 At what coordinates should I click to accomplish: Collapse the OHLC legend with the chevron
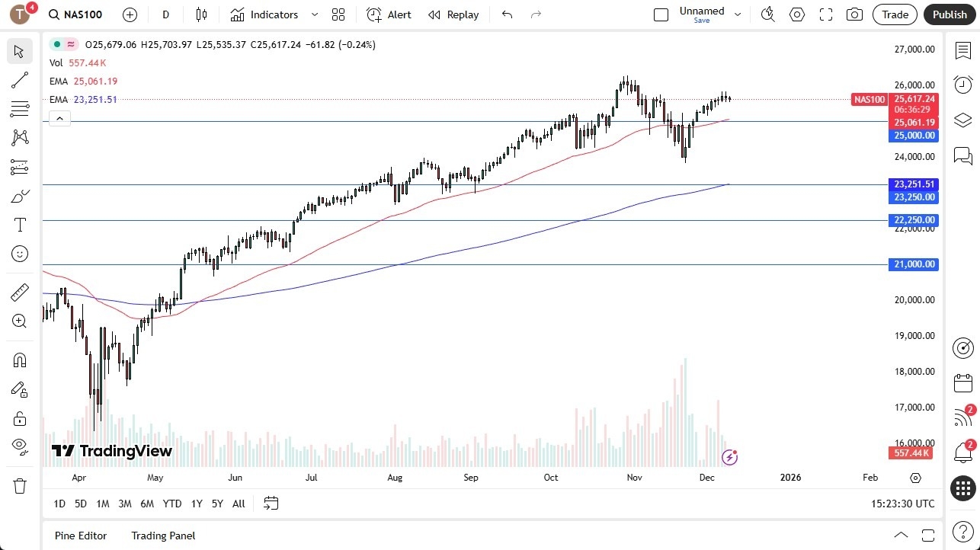point(59,118)
